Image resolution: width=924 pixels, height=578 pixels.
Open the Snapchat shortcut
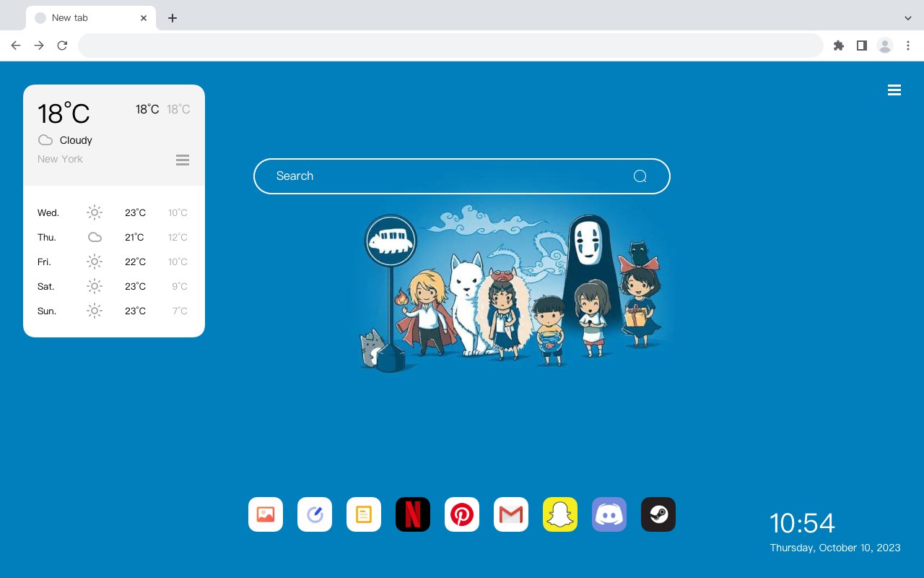tap(560, 514)
